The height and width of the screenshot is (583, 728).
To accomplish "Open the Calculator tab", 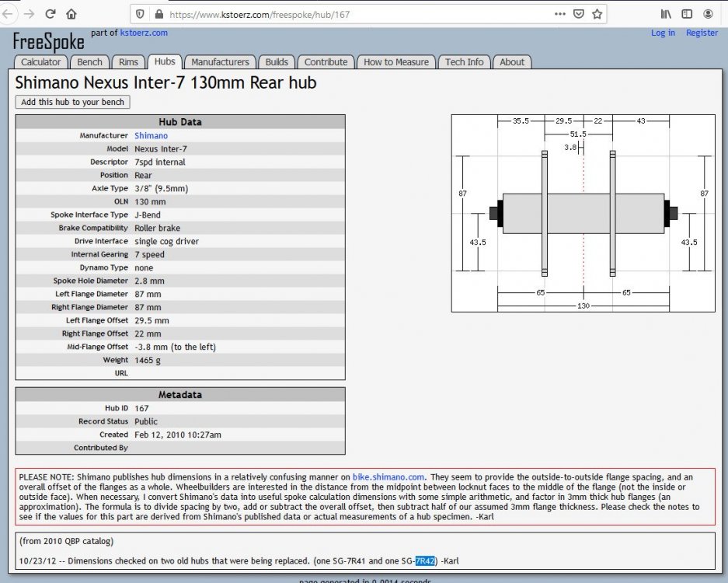I will click(x=41, y=61).
